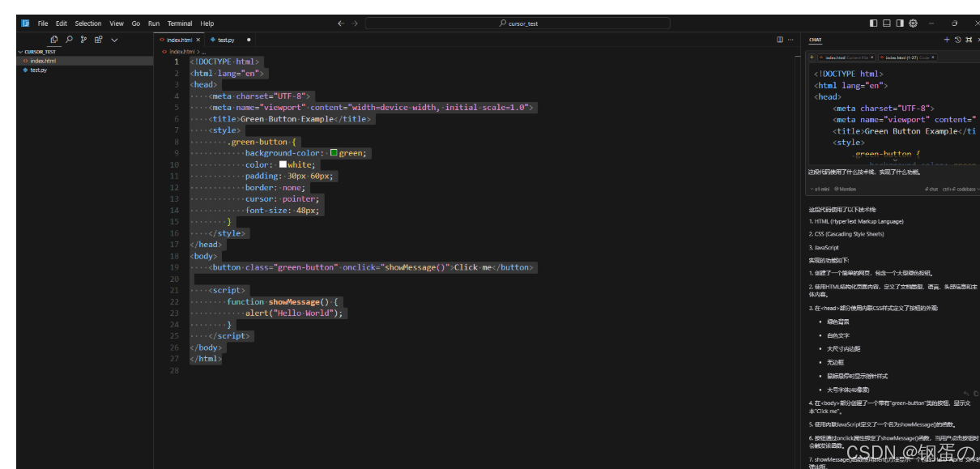The height and width of the screenshot is (469, 980).
Task: Click line number 19 in gutter
Action: [x=175, y=267]
